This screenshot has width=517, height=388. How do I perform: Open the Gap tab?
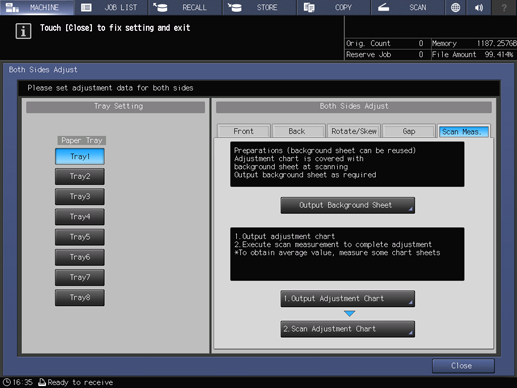point(409,131)
